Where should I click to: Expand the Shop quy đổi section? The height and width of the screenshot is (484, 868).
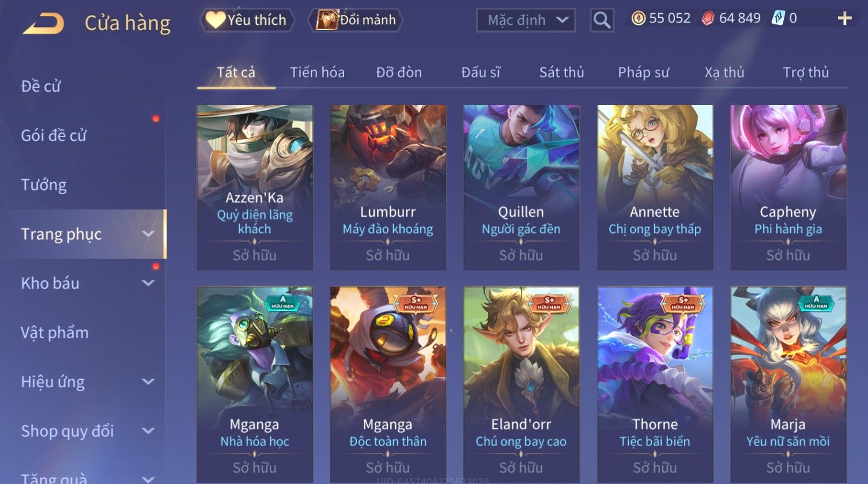(x=148, y=431)
